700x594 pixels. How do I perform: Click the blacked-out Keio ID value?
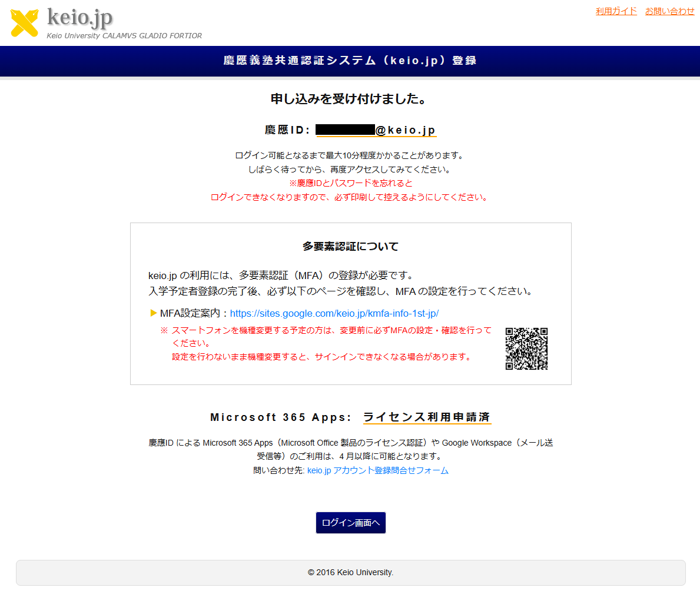(345, 130)
